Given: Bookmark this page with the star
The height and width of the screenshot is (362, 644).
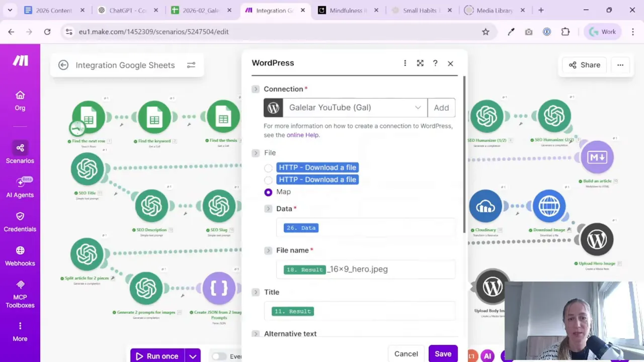Looking at the screenshot, I should pos(486,32).
